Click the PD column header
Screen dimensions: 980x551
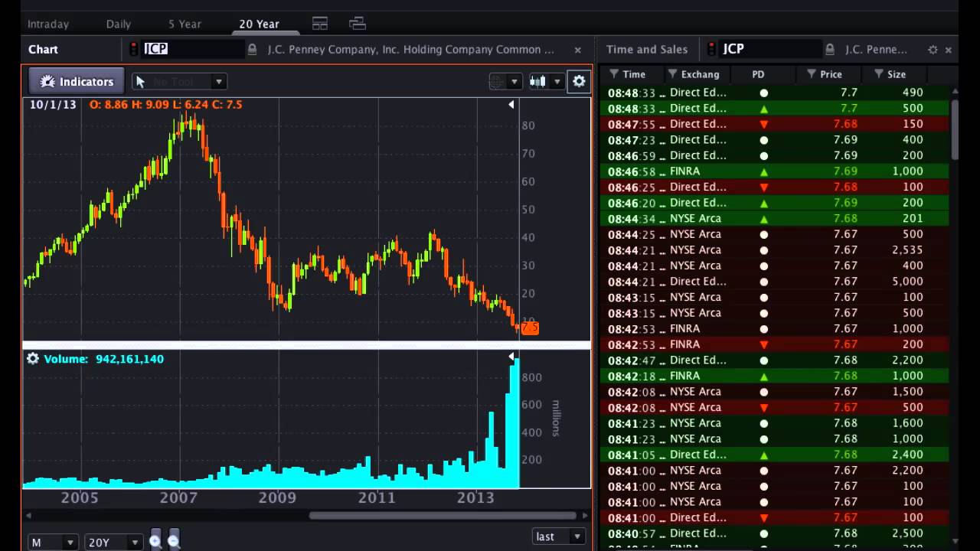point(758,74)
